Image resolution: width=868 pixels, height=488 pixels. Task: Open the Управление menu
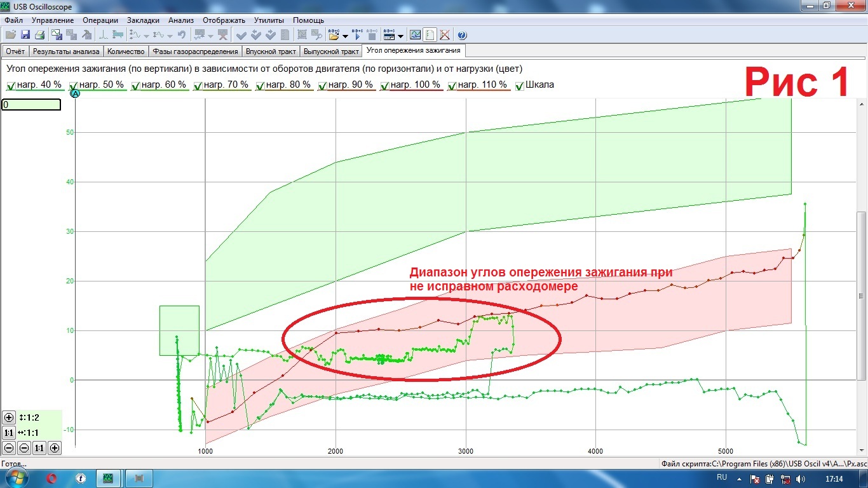(x=53, y=20)
